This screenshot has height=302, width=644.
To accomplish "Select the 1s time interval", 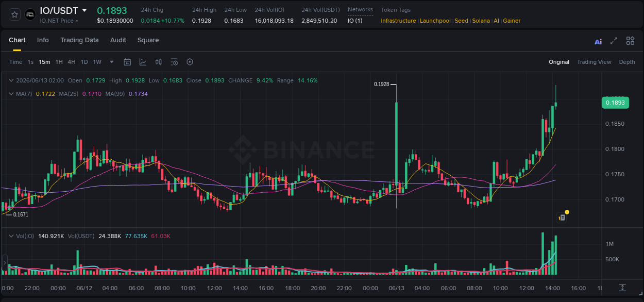I will click(x=30, y=62).
